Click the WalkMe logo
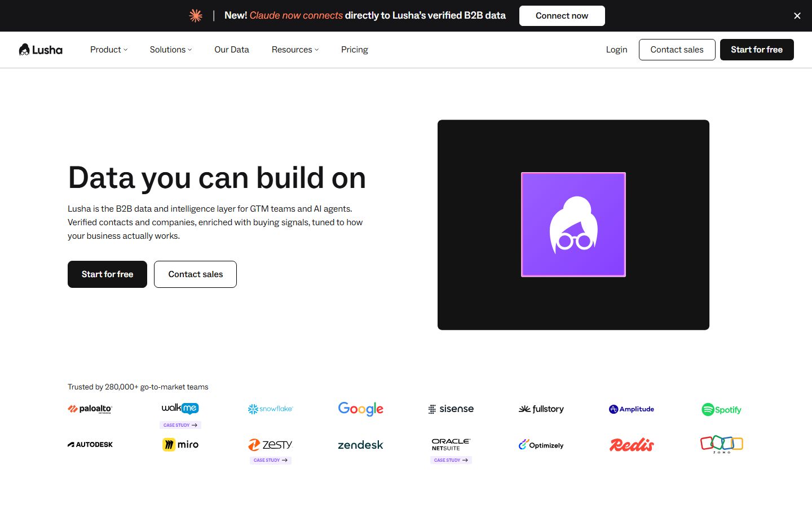 [180, 408]
